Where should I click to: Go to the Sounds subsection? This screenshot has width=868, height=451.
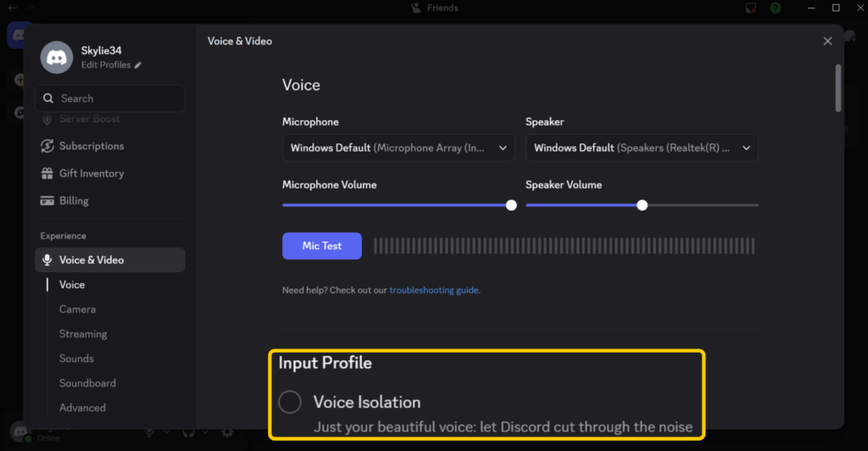point(76,359)
